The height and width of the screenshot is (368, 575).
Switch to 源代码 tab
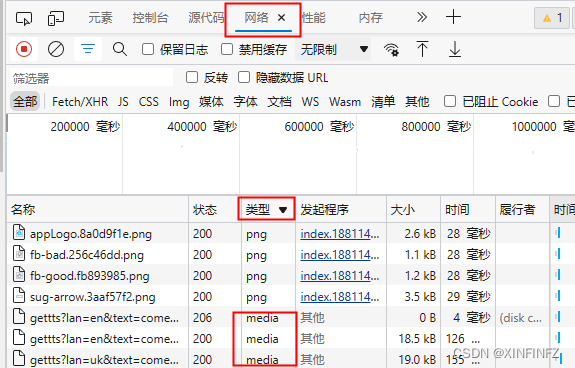[x=206, y=18]
